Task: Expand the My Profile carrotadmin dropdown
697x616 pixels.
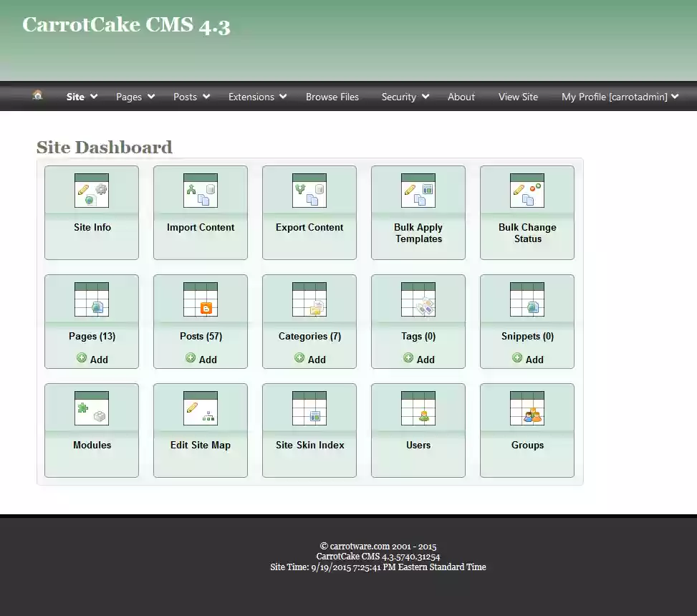Action: (619, 96)
